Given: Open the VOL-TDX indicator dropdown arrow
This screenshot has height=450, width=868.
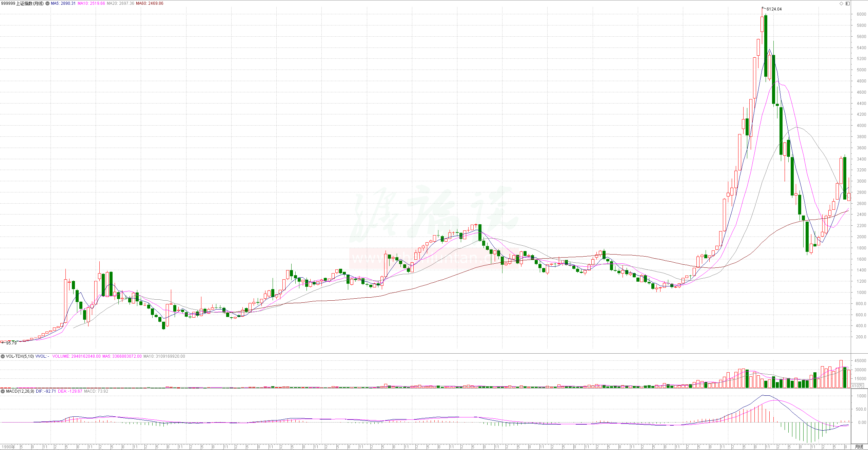Looking at the screenshot, I should pyautogui.click(x=3, y=356).
